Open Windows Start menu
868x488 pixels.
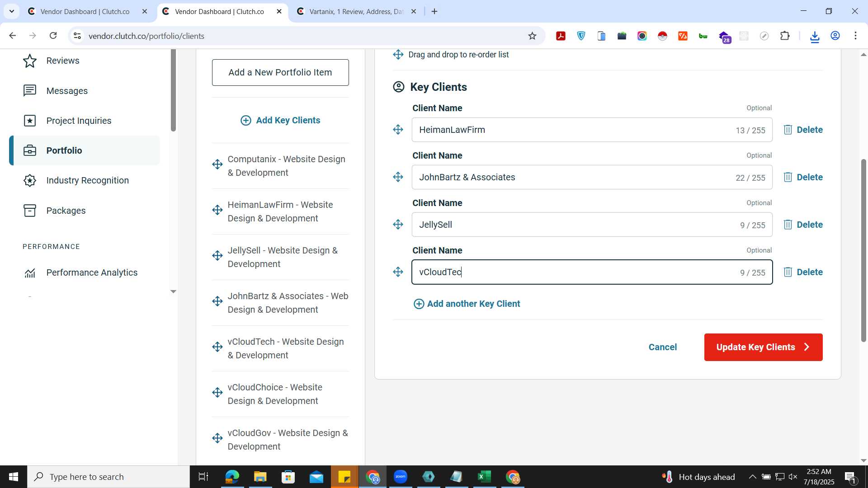pos(14,477)
